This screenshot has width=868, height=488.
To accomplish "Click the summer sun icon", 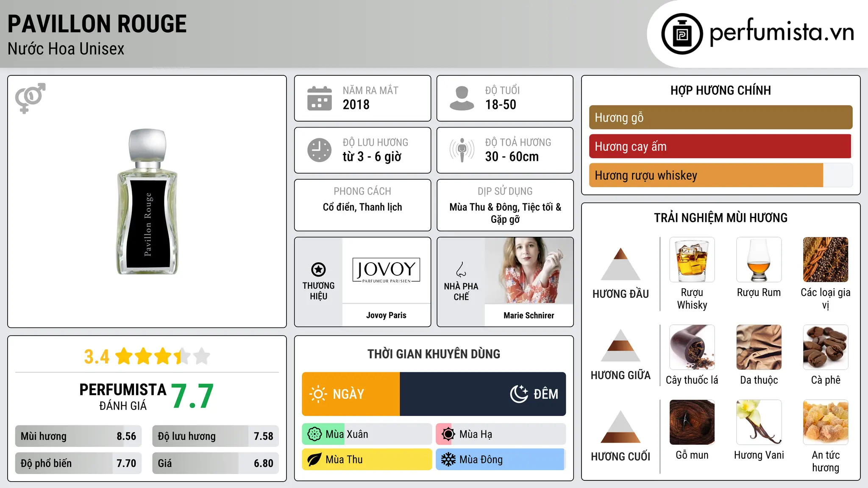I will (x=448, y=434).
